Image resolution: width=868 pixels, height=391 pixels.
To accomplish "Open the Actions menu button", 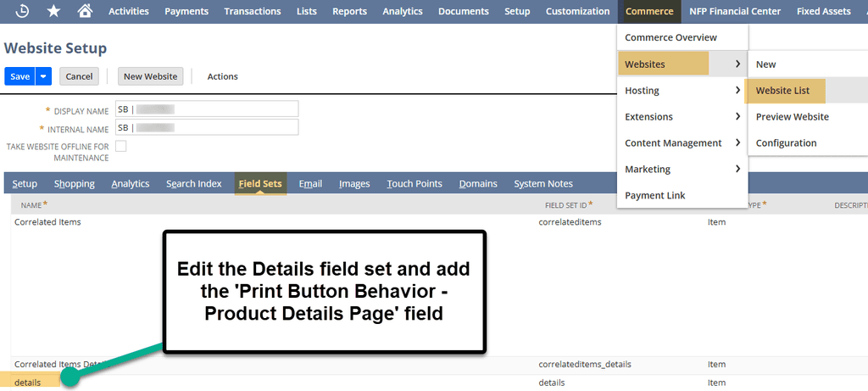I will coord(223,76).
